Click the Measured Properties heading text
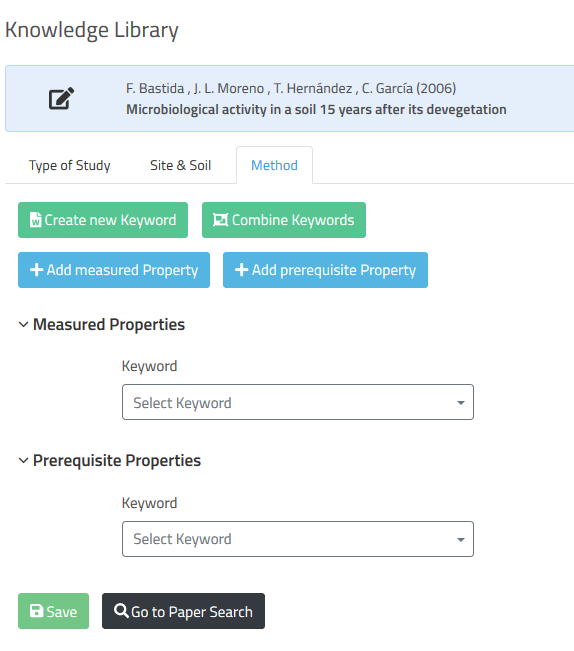This screenshot has width=574, height=651. pos(109,325)
